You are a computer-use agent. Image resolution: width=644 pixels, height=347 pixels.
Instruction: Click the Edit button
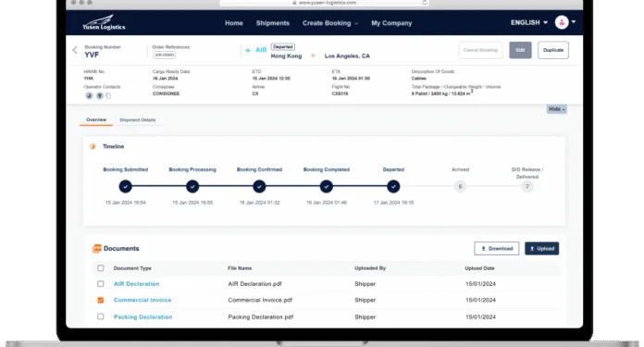[x=520, y=50]
